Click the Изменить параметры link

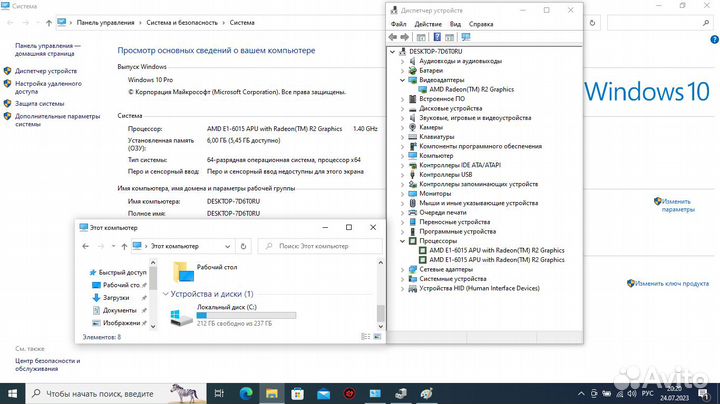678,205
